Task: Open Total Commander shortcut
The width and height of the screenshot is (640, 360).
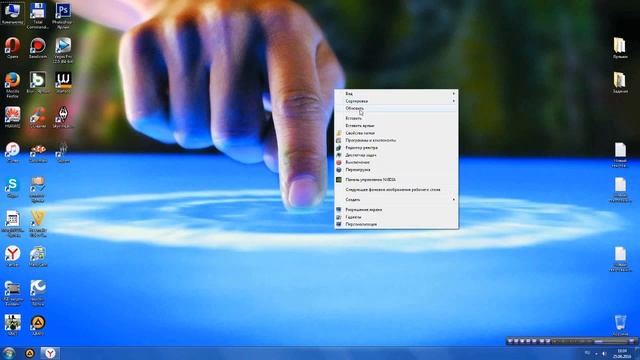Action: point(38,16)
